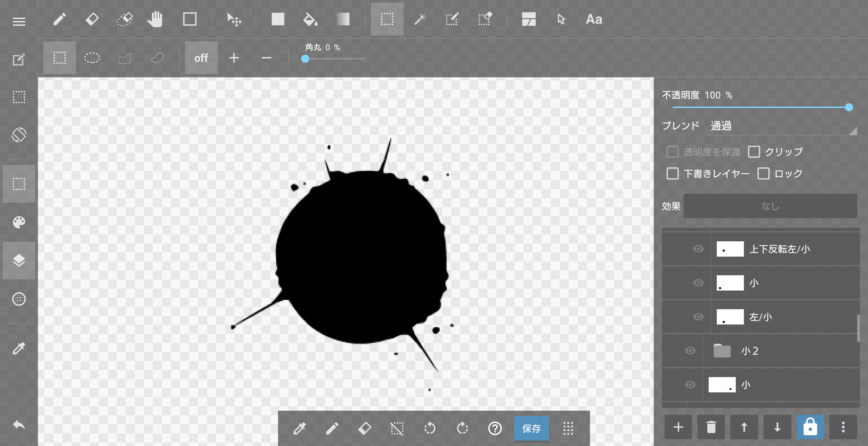868x446 pixels.
Task: Open the layer more-options menu
Action: (843, 427)
